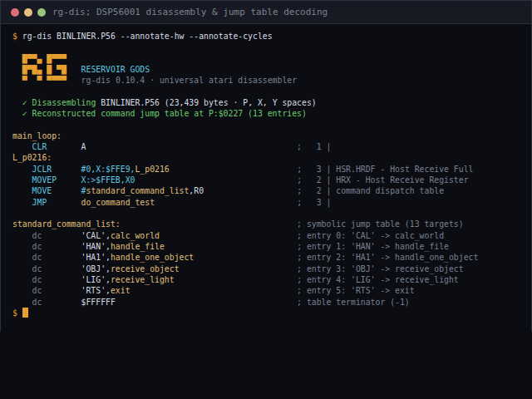The width and height of the screenshot is (532, 399).
Task: Click the 'JMP' instruction mnemonic
Action: click(39, 202)
